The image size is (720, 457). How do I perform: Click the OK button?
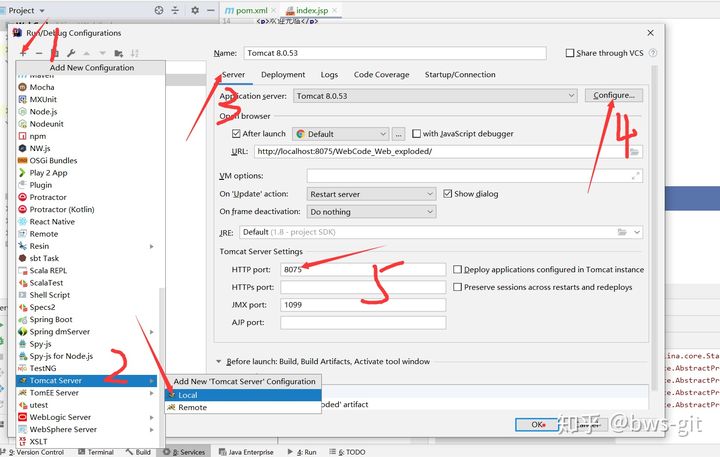[537, 424]
